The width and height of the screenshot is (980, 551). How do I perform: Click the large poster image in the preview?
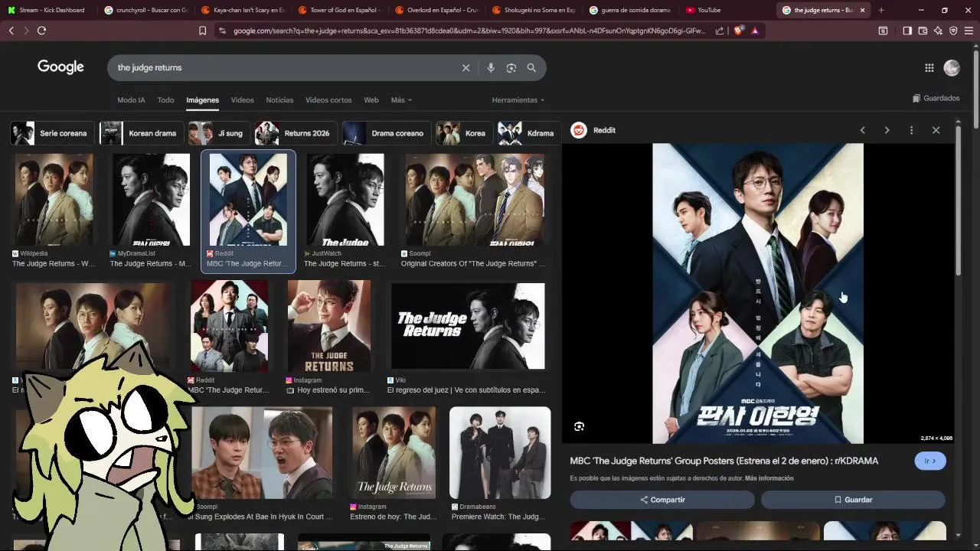click(x=758, y=293)
